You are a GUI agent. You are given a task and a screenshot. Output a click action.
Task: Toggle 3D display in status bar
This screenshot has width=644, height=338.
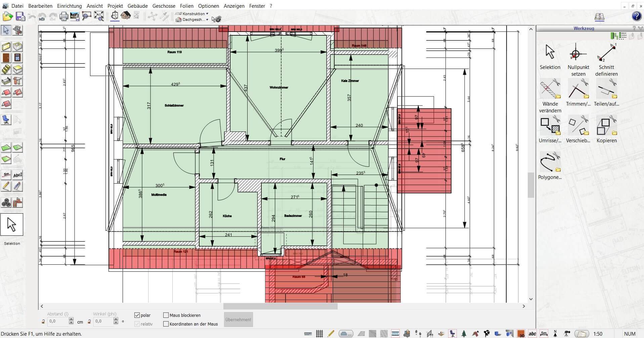pyautogui.click(x=521, y=334)
